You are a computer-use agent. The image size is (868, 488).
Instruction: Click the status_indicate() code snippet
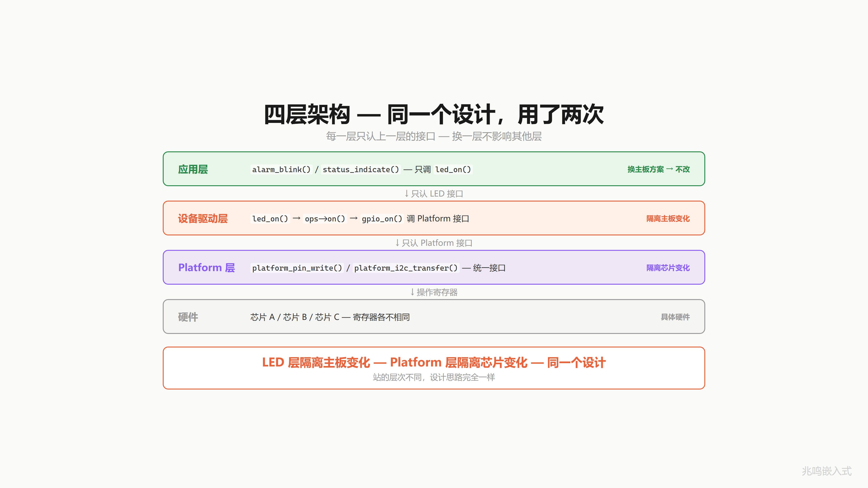tap(361, 169)
